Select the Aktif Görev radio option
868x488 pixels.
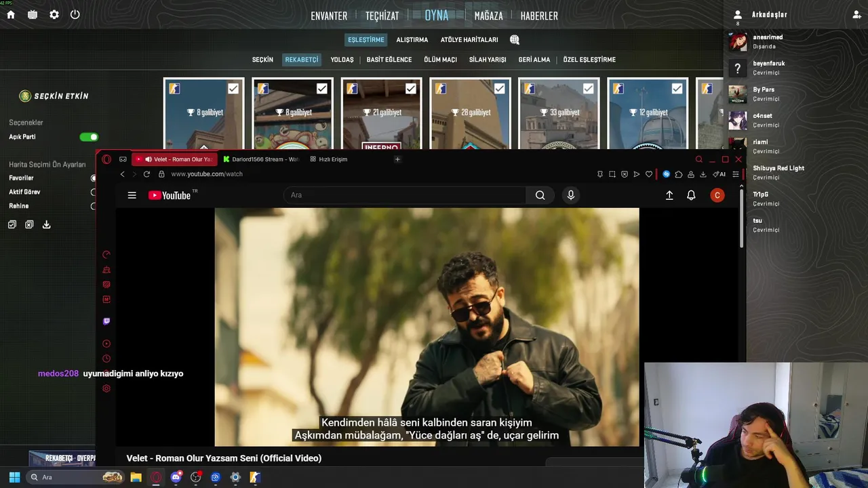click(94, 192)
